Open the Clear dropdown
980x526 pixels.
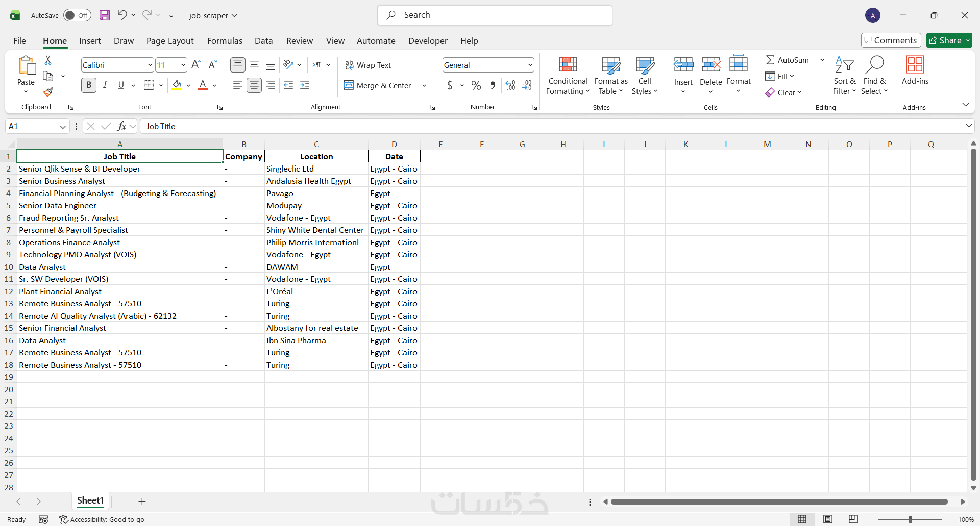[783, 92]
